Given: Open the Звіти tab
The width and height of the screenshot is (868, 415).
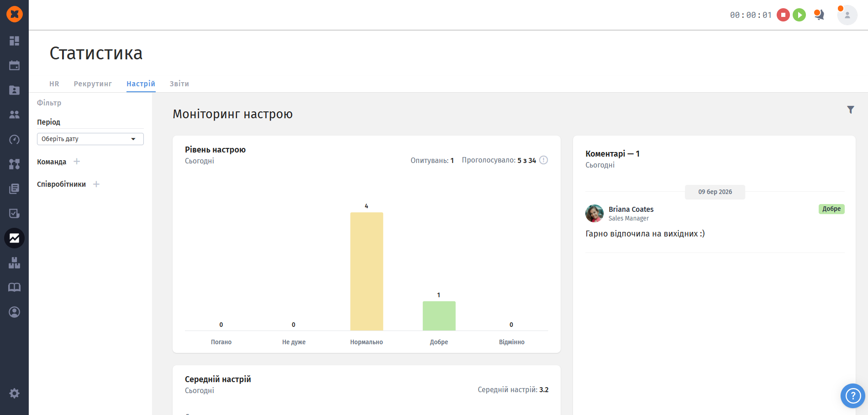Looking at the screenshot, I should [179, 84].
